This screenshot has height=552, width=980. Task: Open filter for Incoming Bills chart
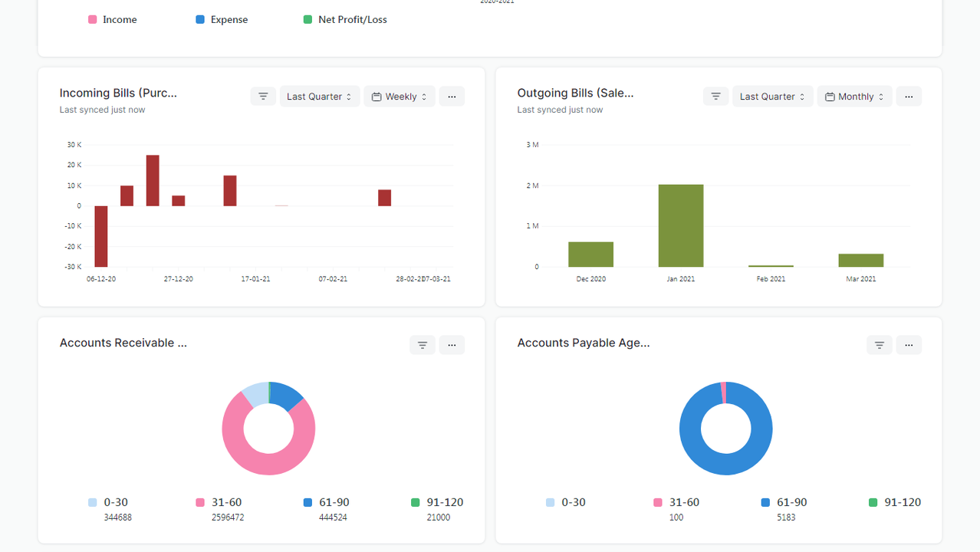263,97
